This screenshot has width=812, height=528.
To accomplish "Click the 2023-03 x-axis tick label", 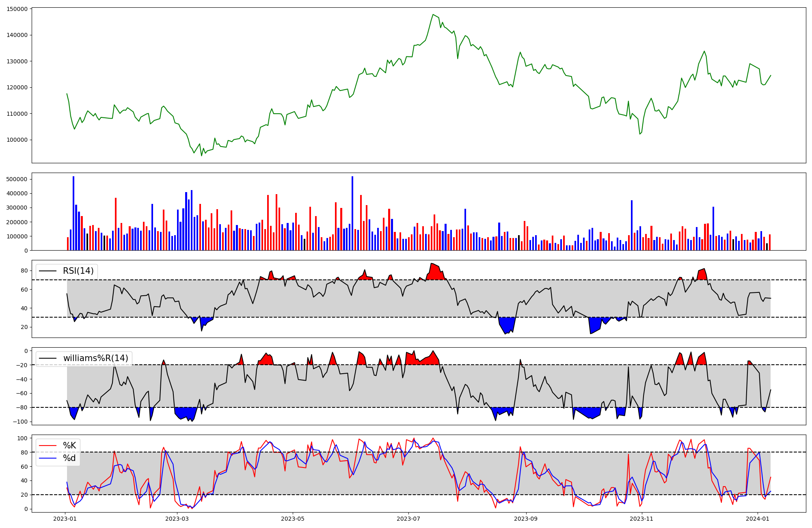I will tap(177, 519).
